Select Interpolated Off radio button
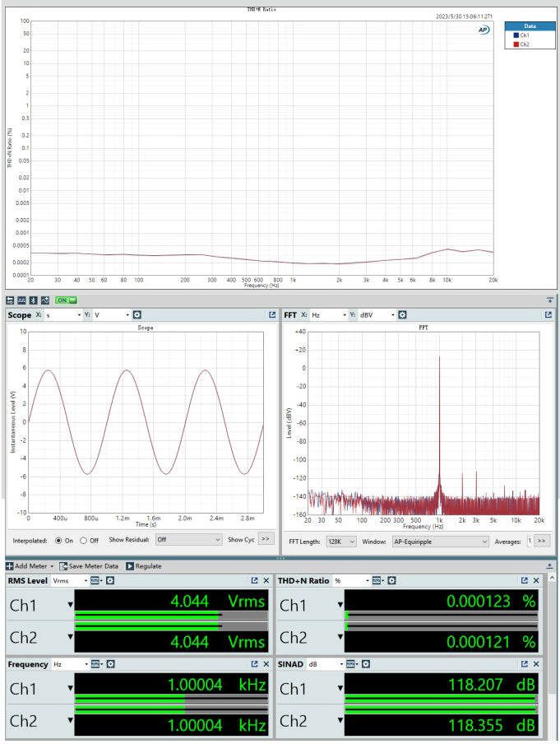 [x=84, y=540]
